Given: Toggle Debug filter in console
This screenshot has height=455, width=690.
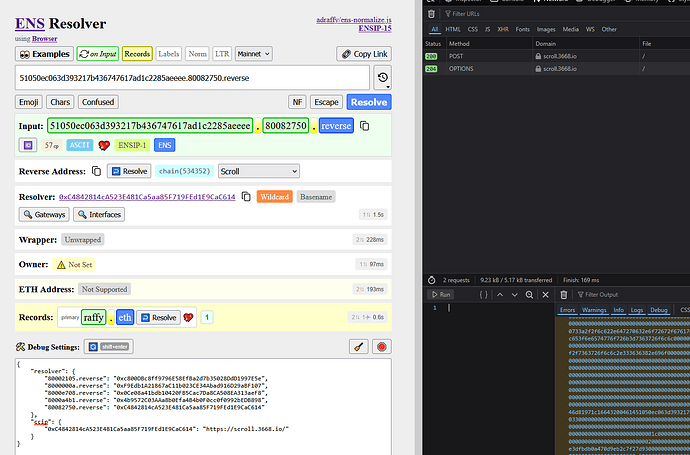Looking at the screenshot, I should [x=659, y=310].
